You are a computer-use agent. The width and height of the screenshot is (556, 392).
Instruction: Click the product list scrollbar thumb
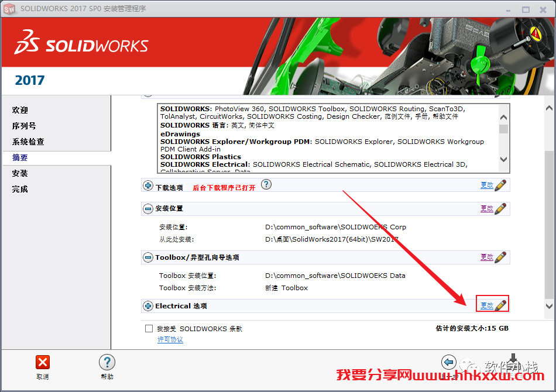(503, 129)
